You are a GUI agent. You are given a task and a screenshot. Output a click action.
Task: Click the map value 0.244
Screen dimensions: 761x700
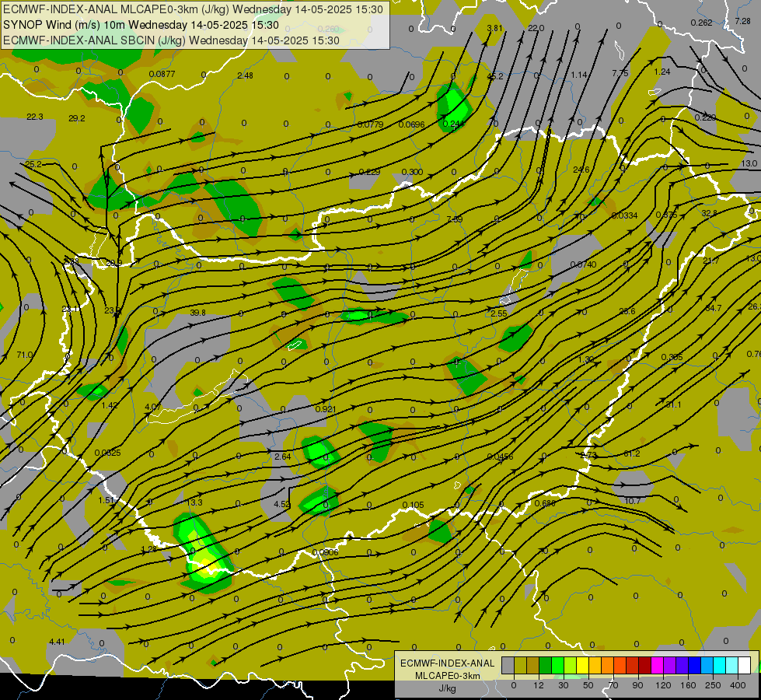[453, 124]
